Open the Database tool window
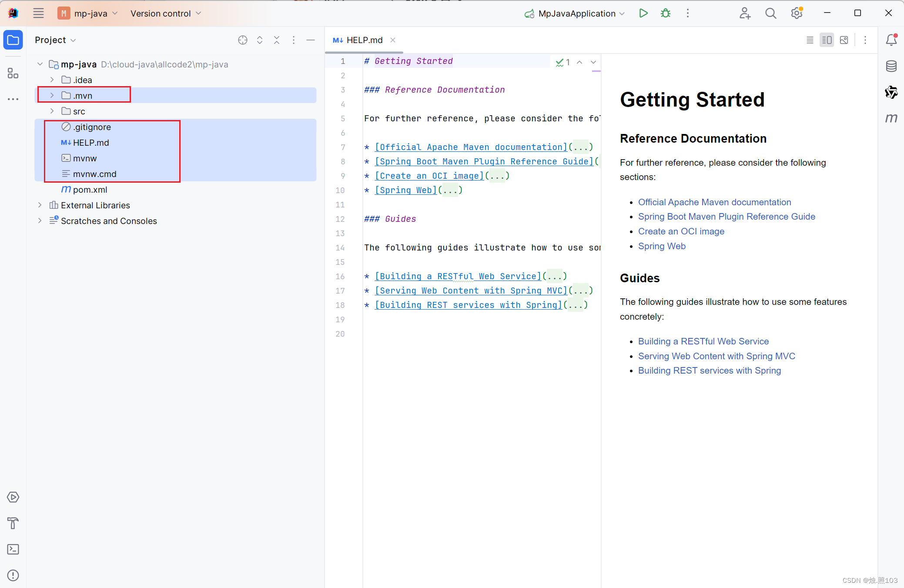 (891, 66)
